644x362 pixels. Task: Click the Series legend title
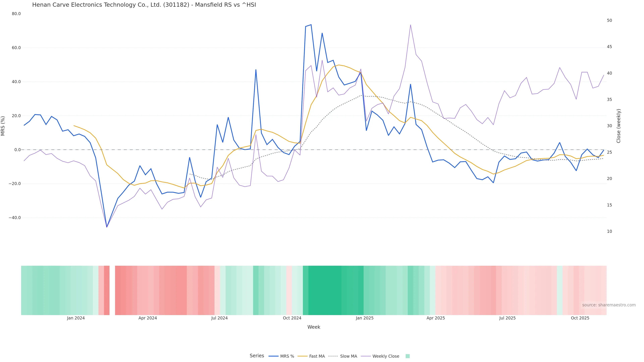(257, 356)
